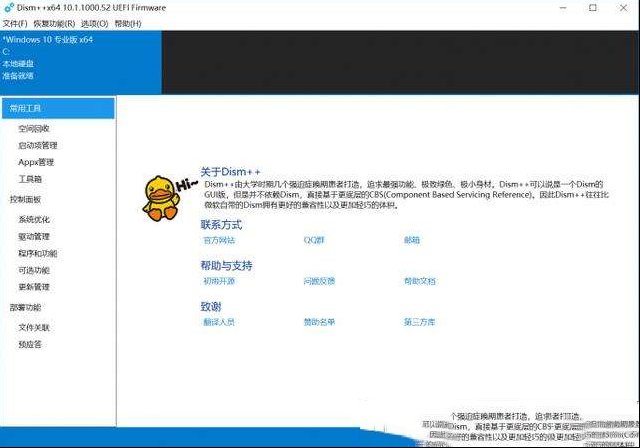This screenshot has height=448, width=640.
Task: Open the 帮助(H) menu
Action: point(128,24)
